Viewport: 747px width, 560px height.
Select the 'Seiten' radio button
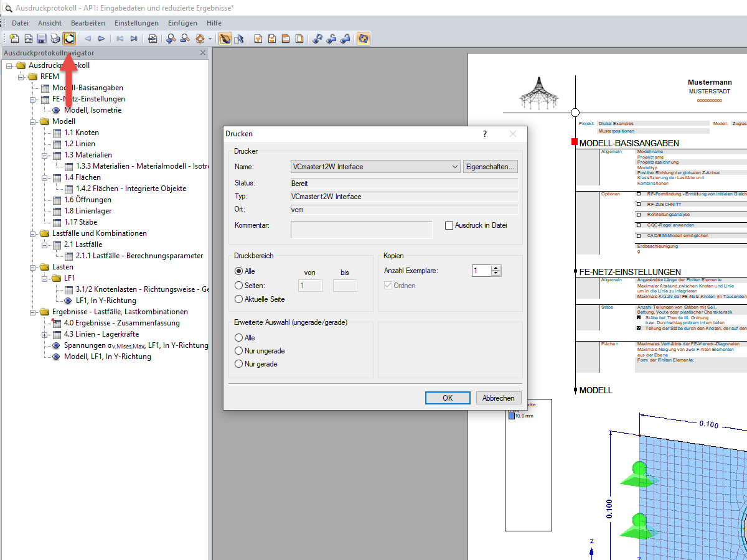pyautogui.click(x=238, y=286)
